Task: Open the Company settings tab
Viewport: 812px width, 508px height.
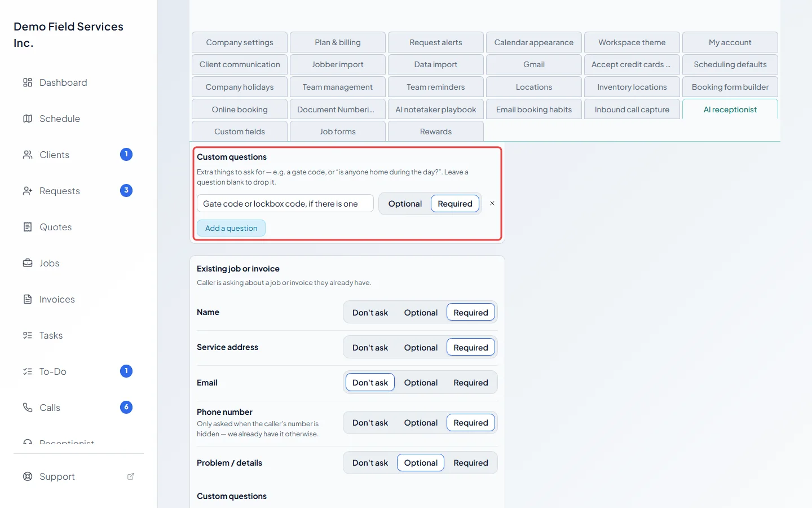Action: coord(240,42)
